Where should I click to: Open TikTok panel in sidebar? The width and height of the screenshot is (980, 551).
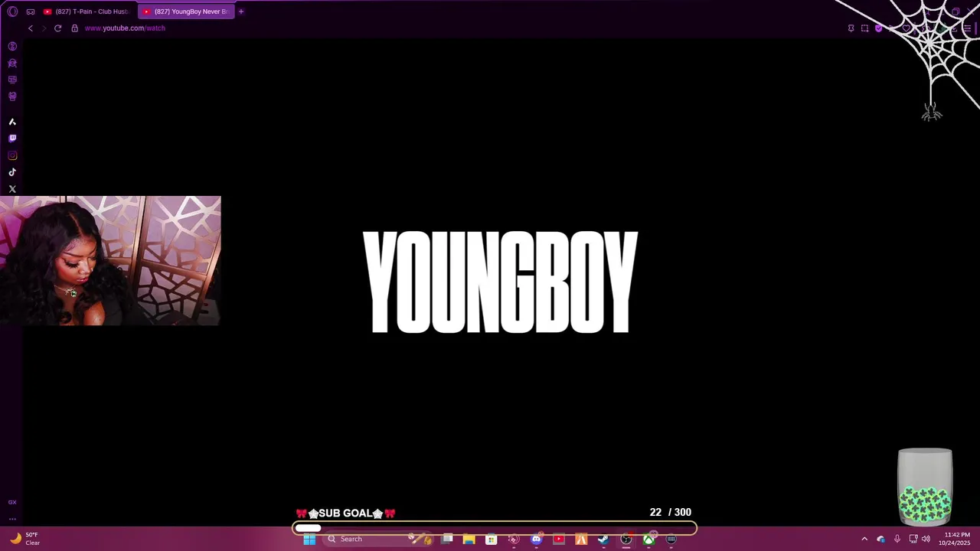(x=12, y=172)
